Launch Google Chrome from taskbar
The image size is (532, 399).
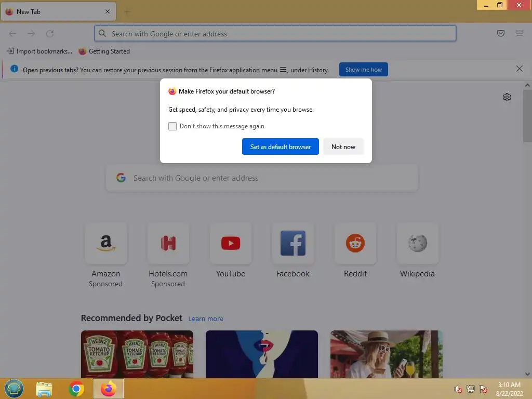point(76,389)
